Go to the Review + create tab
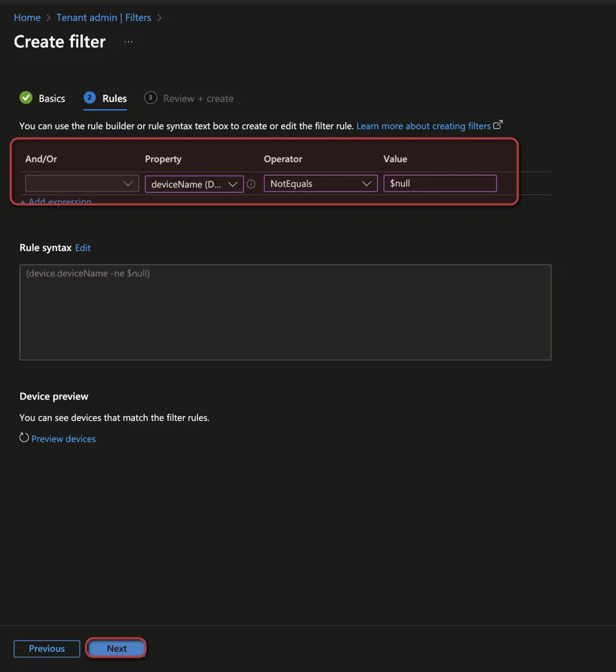 click(x=189, y=98)
